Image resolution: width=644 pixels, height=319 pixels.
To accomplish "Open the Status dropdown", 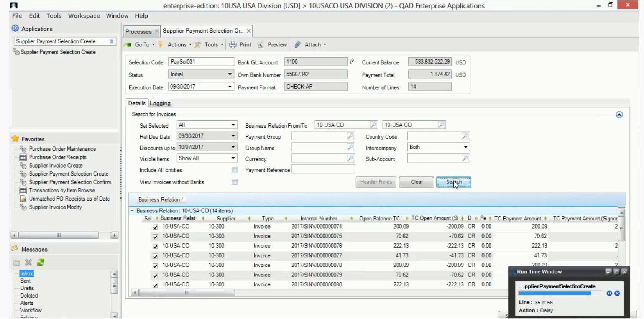I will click(x=230, y=74).
